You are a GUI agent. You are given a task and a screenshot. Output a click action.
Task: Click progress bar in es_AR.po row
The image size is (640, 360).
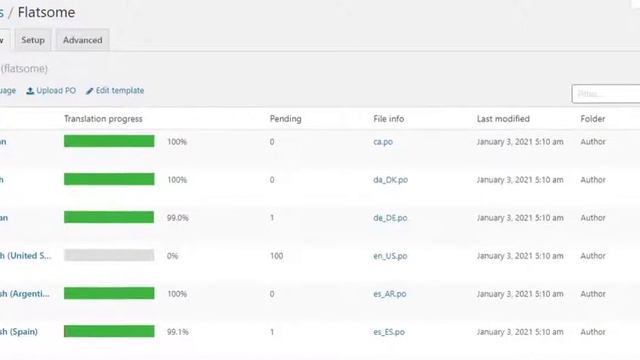109,293
